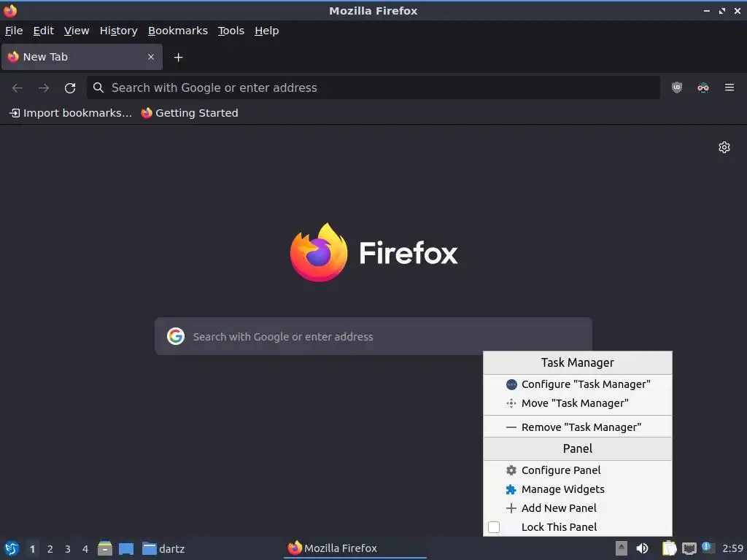Minimize the Firefox window
Screen dimensions: 747x560
706,10
